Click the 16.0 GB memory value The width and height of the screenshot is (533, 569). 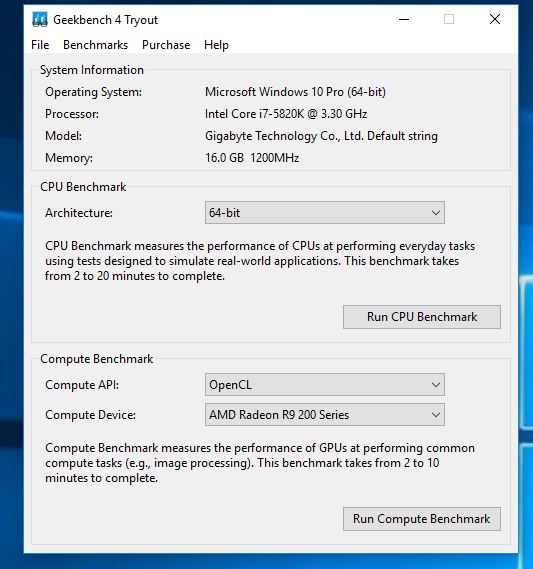coord(224,158)
